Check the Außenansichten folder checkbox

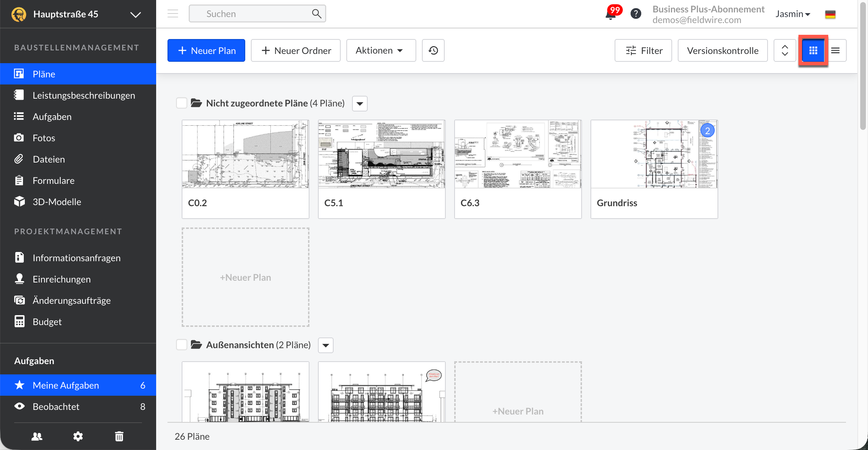click(181, 345)
